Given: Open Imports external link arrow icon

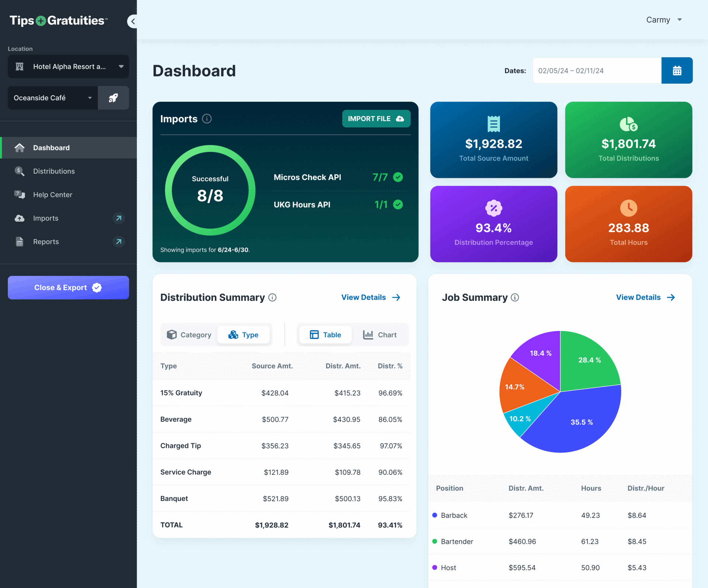Looking at the screenshot, I should click(119, 218).
